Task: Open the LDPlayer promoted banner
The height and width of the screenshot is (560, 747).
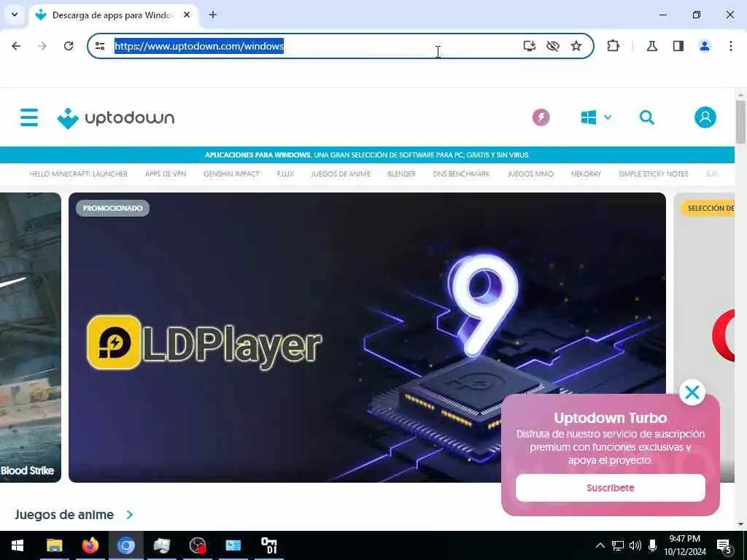Action: point(367,337)
